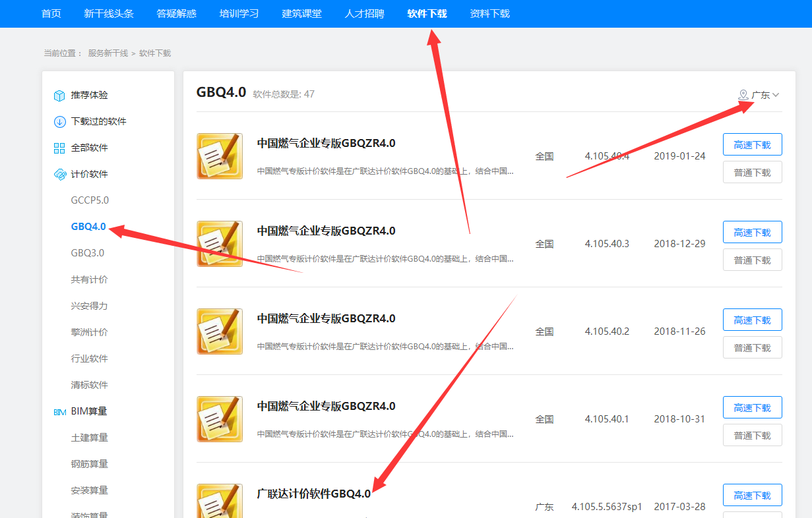Image resolution: width=812 pixels, height=518 pixels.
Task: Open 答疑解惑 navigation item
Action: pyautogui.click(x=177, y=14)
